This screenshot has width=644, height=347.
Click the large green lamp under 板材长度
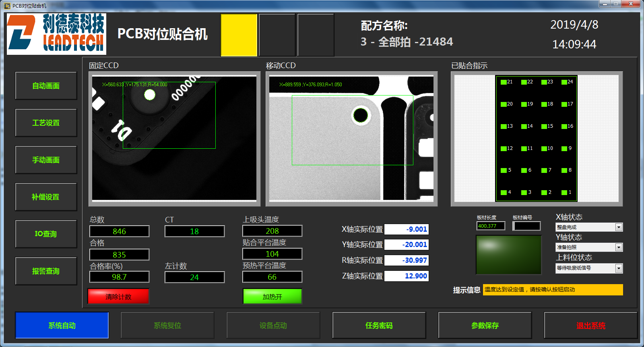click(x=508, y=255)
